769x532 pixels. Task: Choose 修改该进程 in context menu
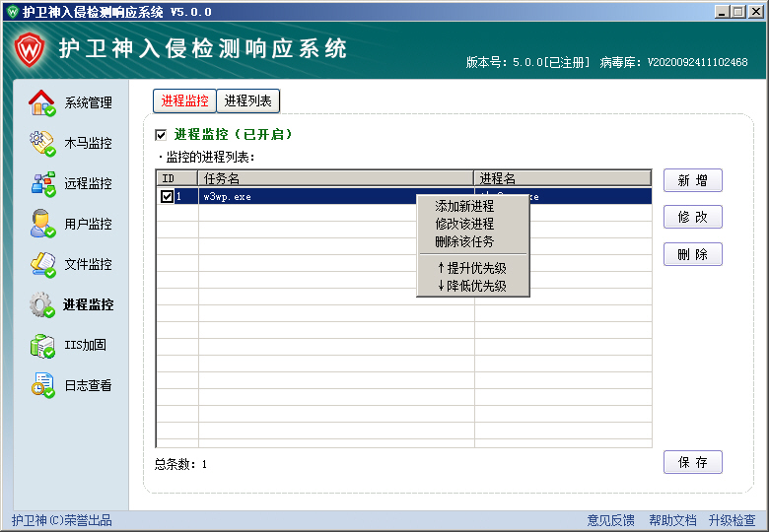(x=464, y=224)
